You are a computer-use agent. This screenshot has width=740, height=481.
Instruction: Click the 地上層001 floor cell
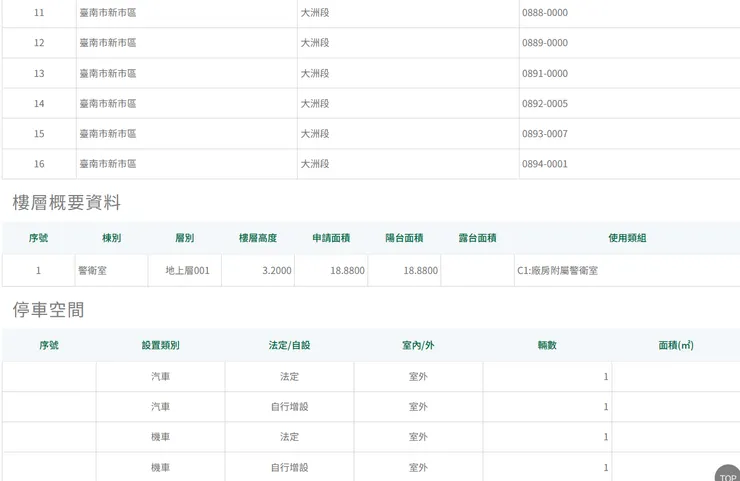coord(187,271)
